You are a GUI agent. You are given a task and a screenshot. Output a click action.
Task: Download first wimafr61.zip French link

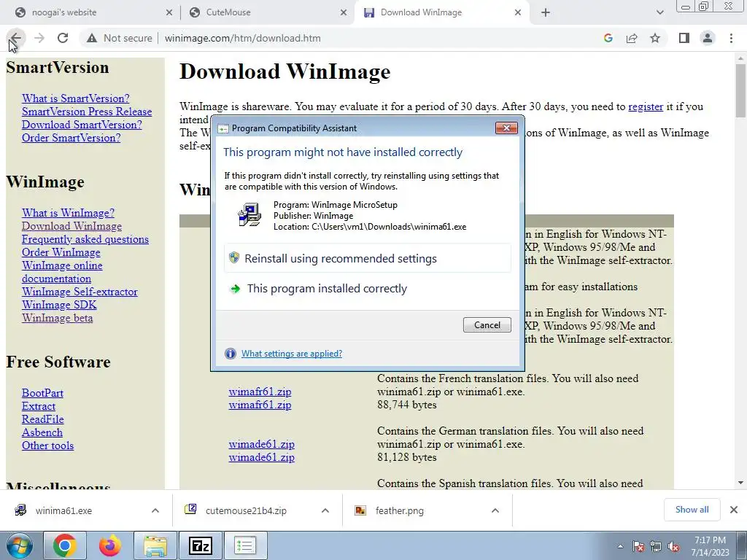tap(260, 392)
